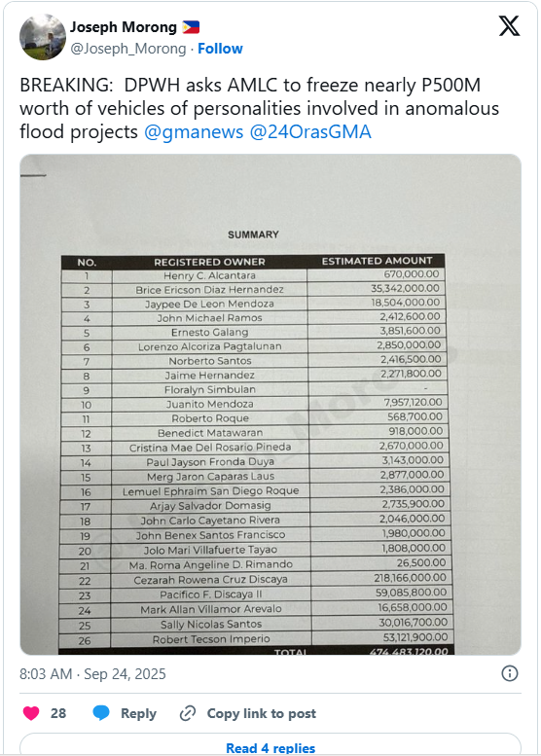This screenshot has height=756, width=541.
Task: Read 4 replies
Action: click(270, 748)
